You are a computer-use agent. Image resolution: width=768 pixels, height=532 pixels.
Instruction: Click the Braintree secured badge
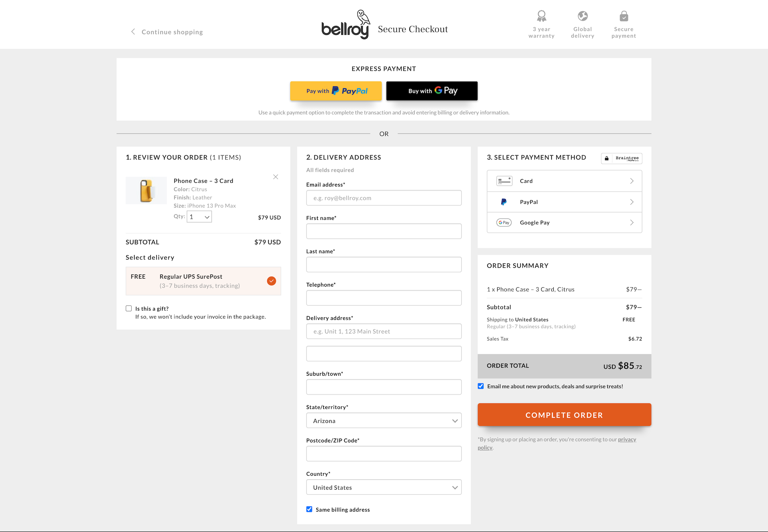(x=621, y=158)
